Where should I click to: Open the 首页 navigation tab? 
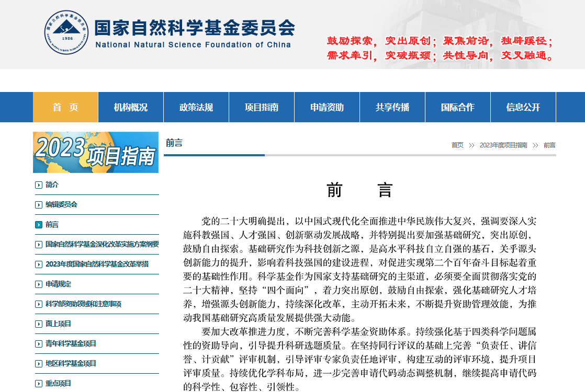65,107
